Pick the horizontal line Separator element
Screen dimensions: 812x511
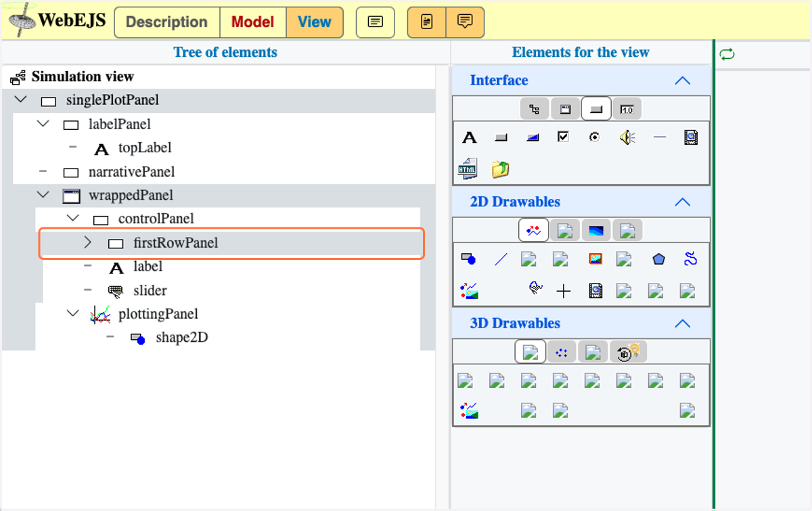pyautogui.click(x=660, y=137)
